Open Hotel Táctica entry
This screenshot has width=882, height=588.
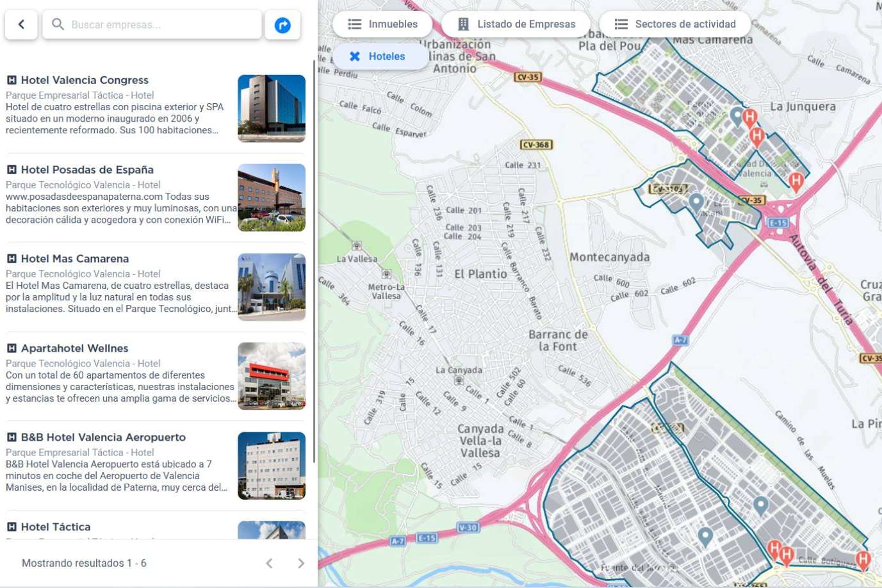[x=156, y=528]
